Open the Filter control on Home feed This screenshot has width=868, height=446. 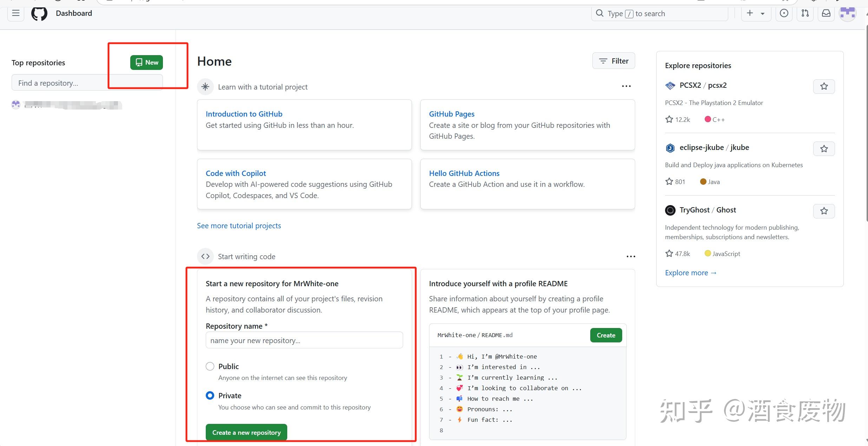click(613, 60)
